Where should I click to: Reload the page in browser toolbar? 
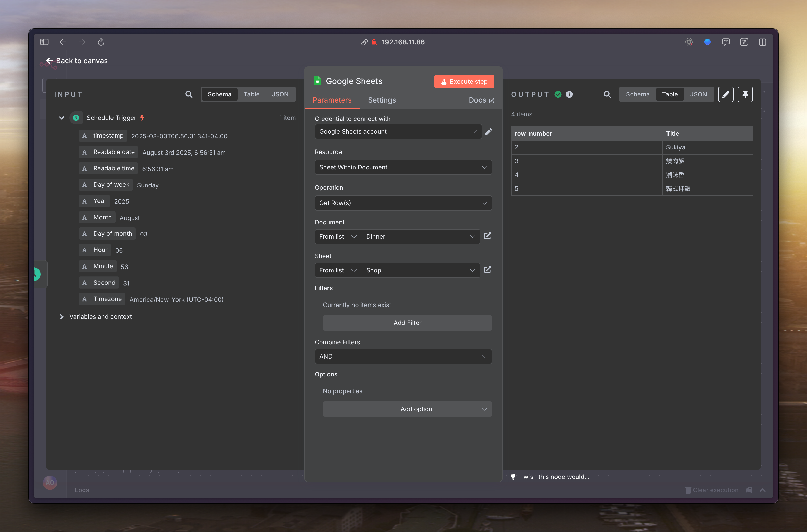(x=101, y=42)
